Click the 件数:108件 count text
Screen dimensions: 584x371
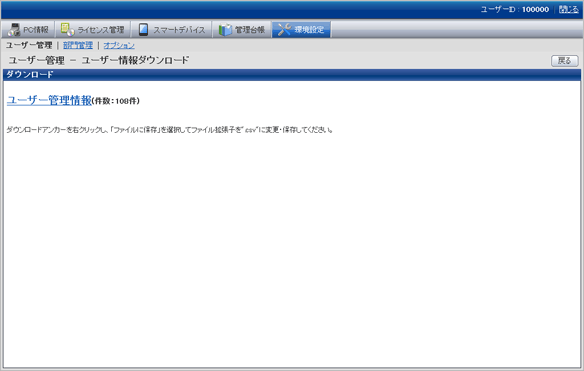click(x=116, y=101)
